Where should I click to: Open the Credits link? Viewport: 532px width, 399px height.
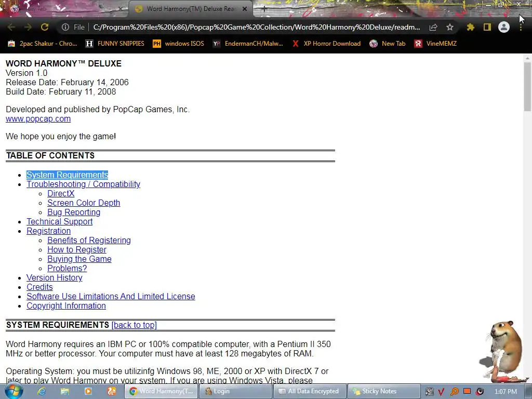[39, 287]
